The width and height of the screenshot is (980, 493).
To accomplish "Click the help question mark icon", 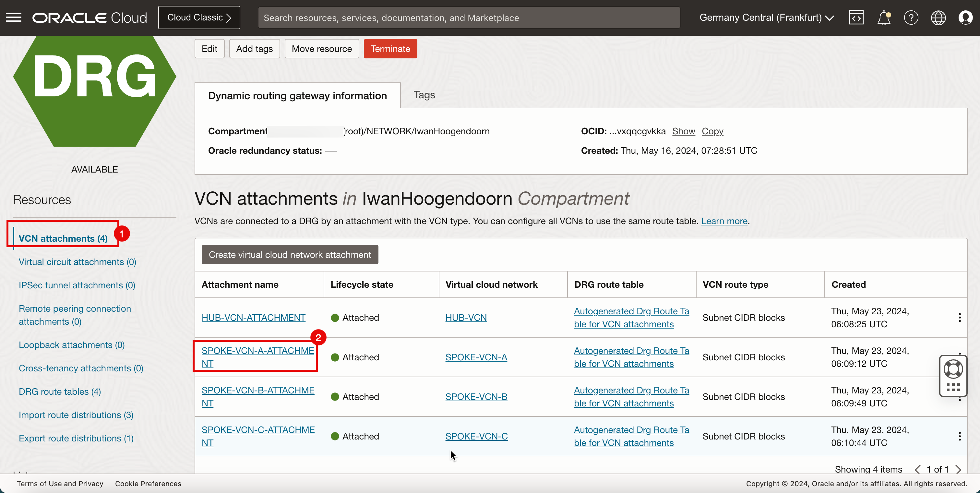I will [911, 18].
